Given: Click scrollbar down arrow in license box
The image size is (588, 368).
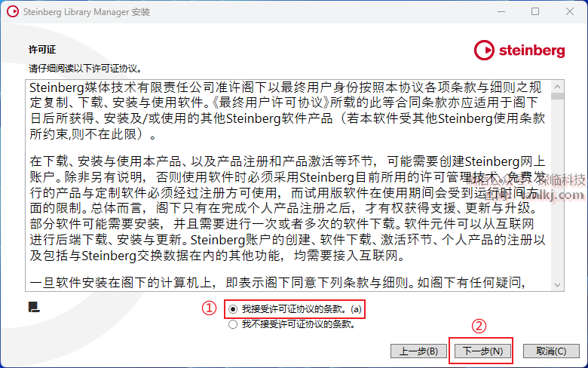Looking at the screenshot, I should (x=557, y=285).
